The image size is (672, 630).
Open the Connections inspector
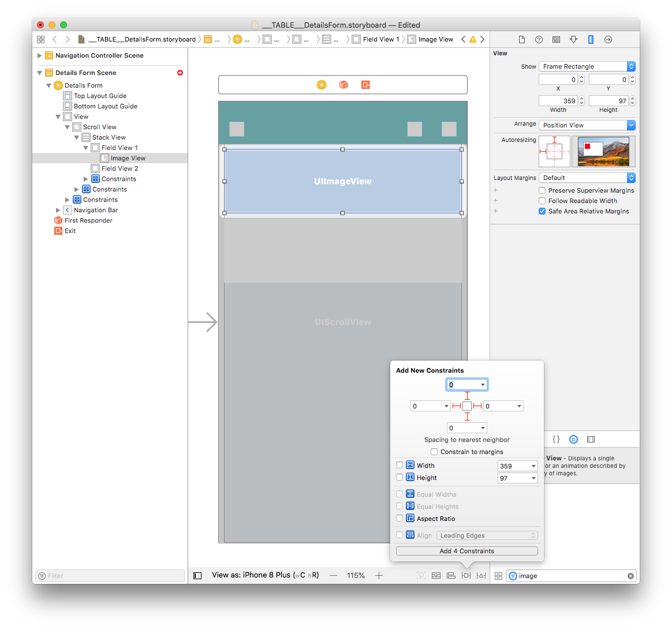[x=608, y=39]
